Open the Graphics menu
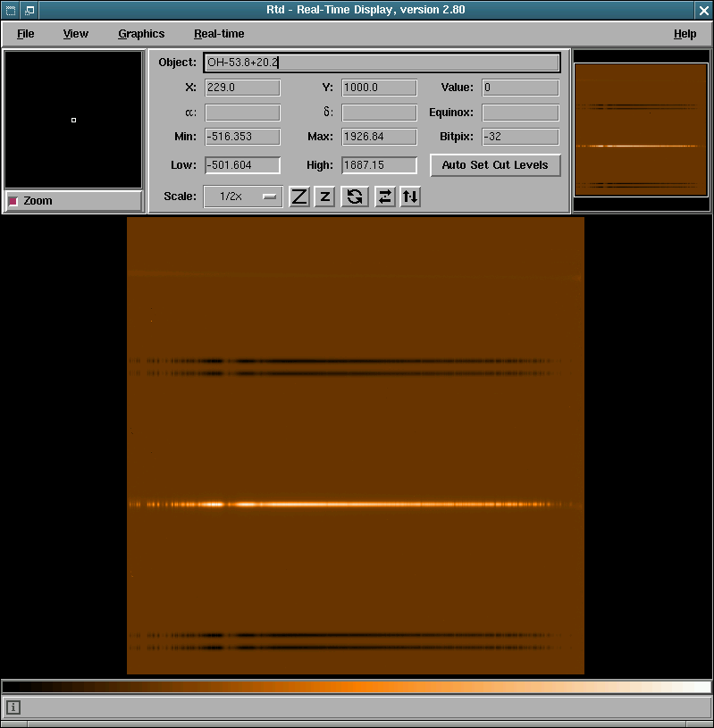This screenshot has height=728, width=714. click(x=141, y=34)
